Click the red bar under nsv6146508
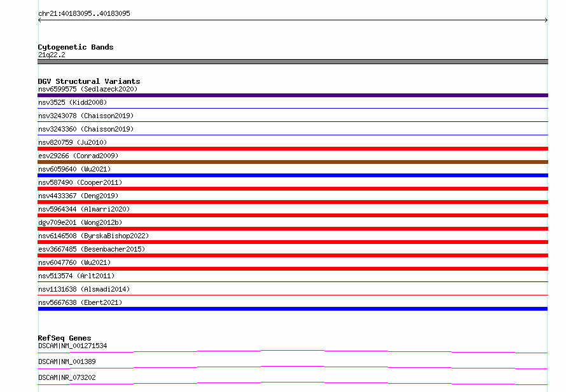Viewport: 566px width, 392px height. coord(293,242)
